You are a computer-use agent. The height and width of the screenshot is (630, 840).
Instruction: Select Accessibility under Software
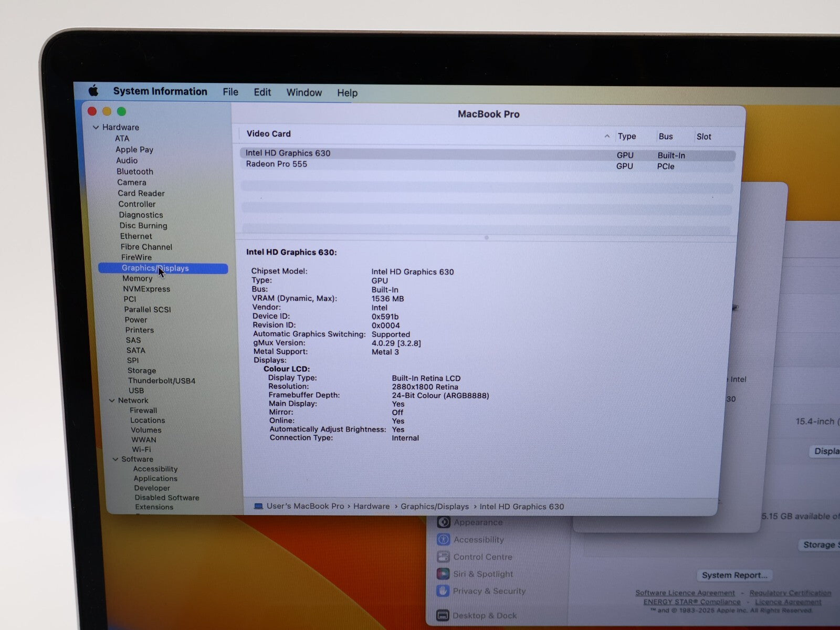(x=155, y=469)
